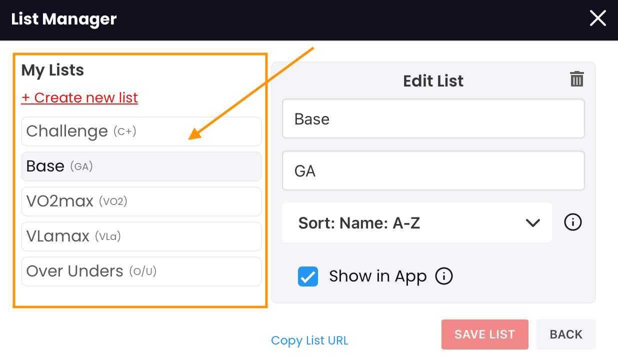Close the List Manager dialog

coord(598,19)
